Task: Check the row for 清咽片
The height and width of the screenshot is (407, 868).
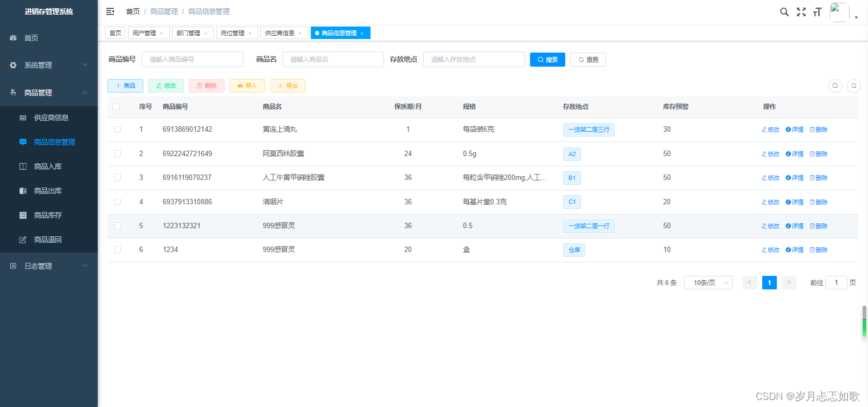Action: pyautogui.click(x=118, y=202)
